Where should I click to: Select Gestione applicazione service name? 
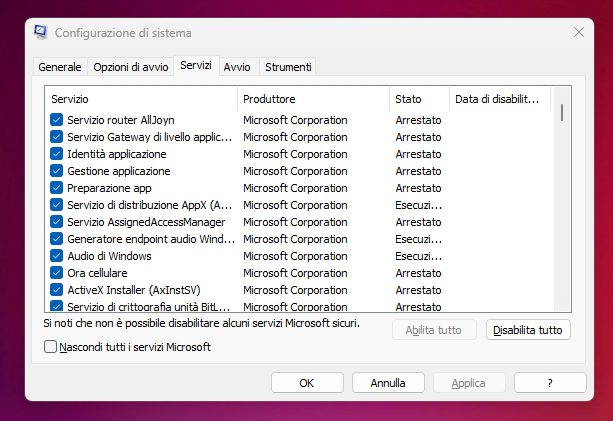[x=119, y=171]
